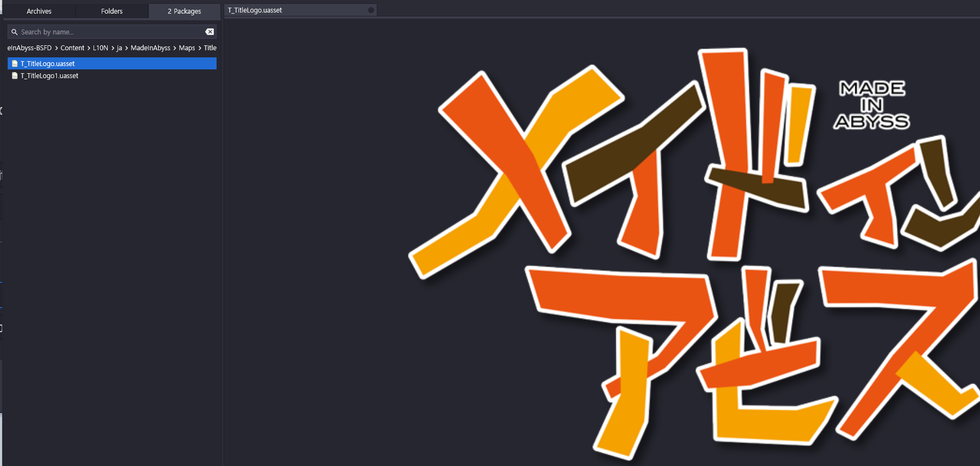Select the T_TitleLogo.uasset file row

[112, 63]
